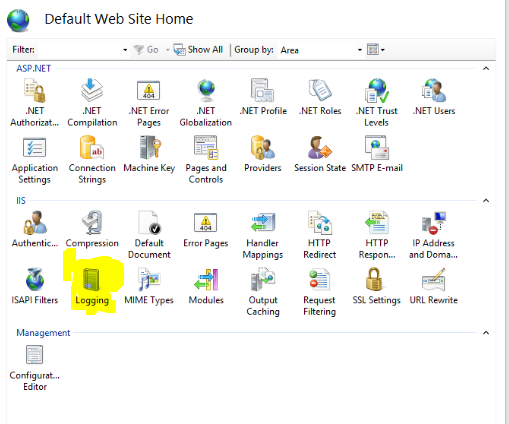
Task: Open URL Rewrite feature
Action: tap(433, 287)
